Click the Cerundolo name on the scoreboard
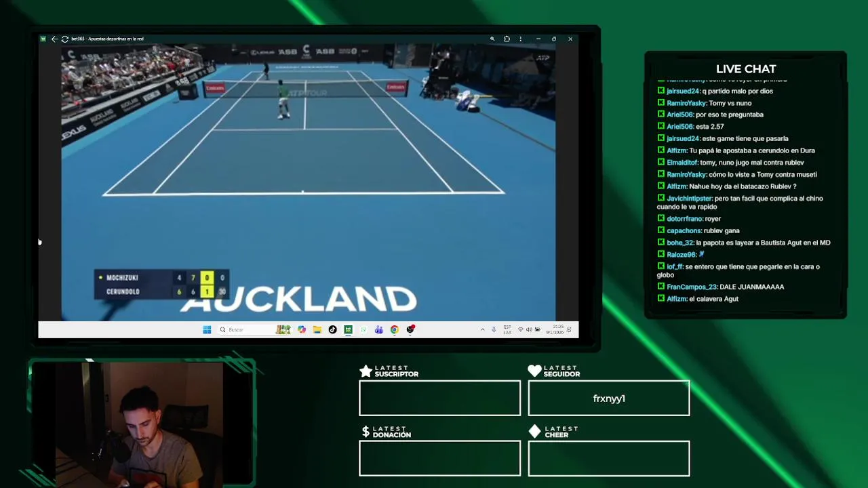 (x=123, y=291)
